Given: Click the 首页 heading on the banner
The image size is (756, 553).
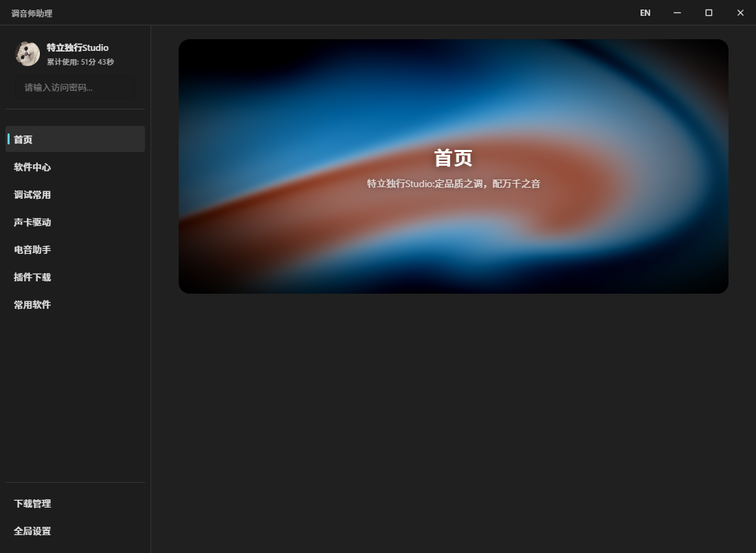Looking at the screenshot, I should (x=453, y=158).
